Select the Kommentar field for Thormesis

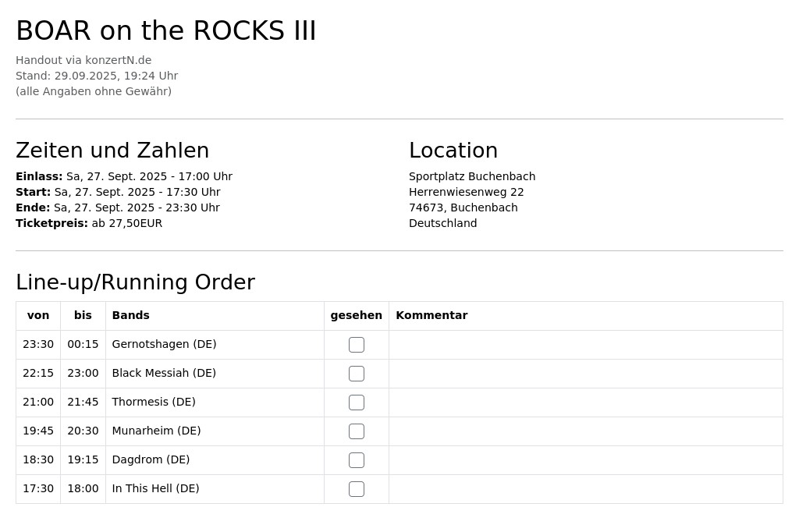point(585,403)
